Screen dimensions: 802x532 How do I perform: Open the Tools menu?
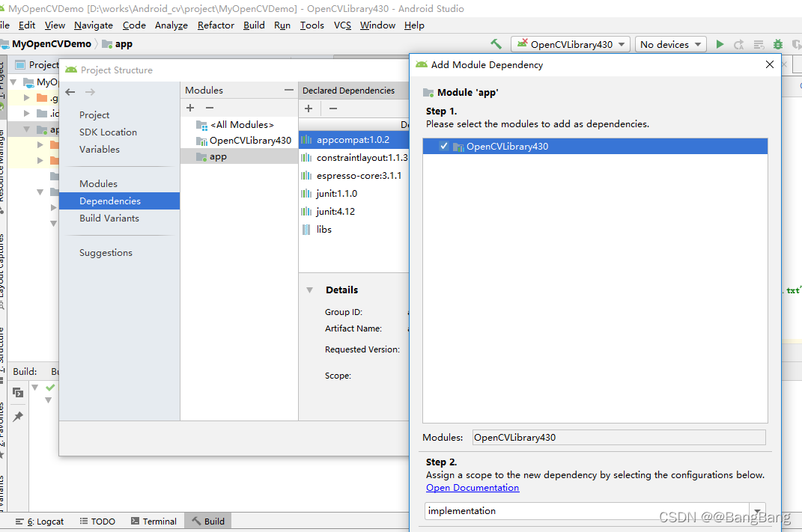click(x=312, y=25)
